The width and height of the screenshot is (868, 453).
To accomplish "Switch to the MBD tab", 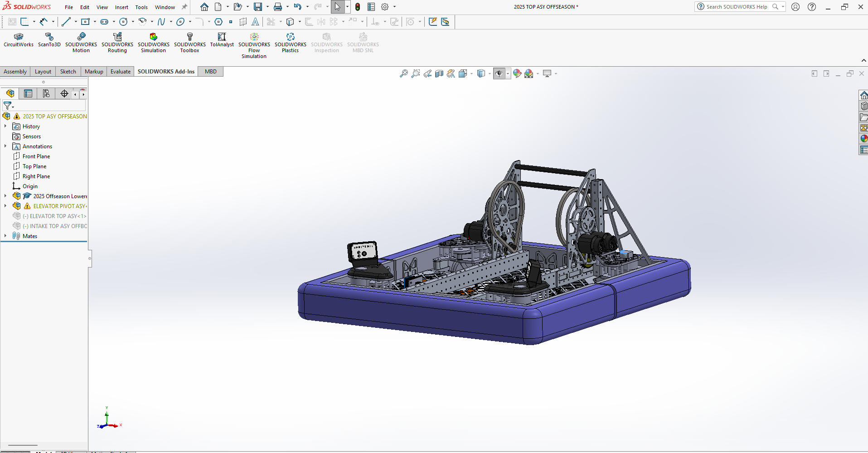I will [x=211, y=72].
